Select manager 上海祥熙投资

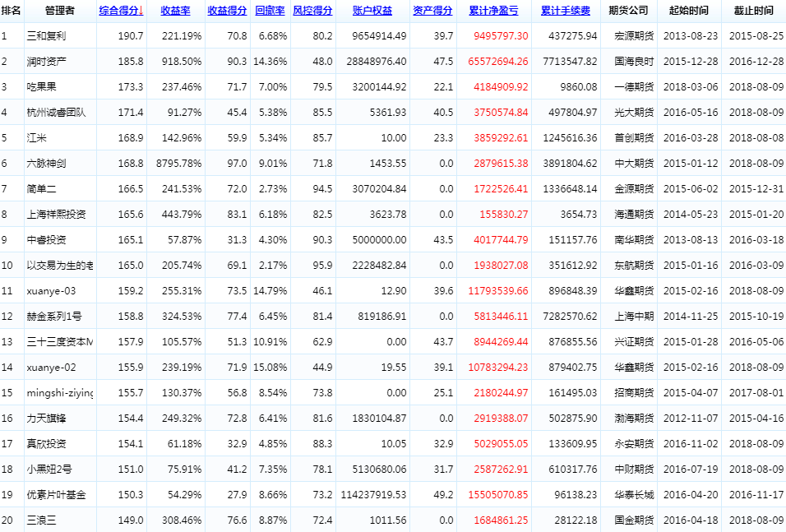(x=56, y=215)
